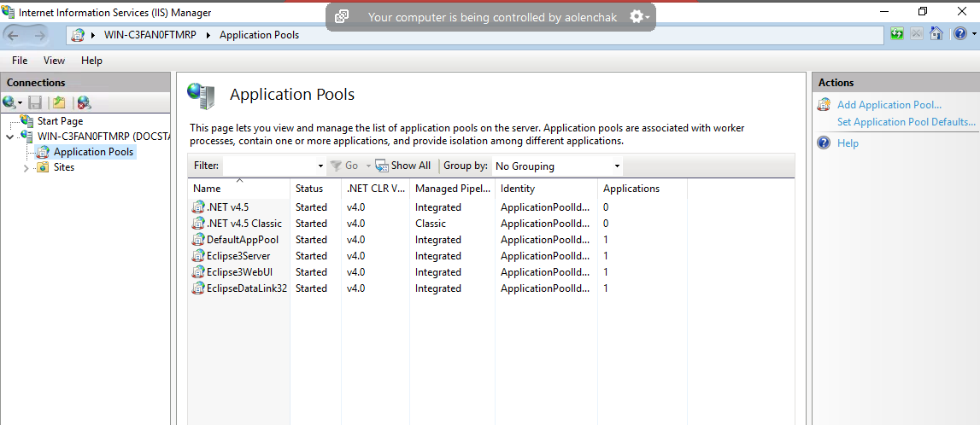Click the blue Help icon near address bar

coord(960,34)
